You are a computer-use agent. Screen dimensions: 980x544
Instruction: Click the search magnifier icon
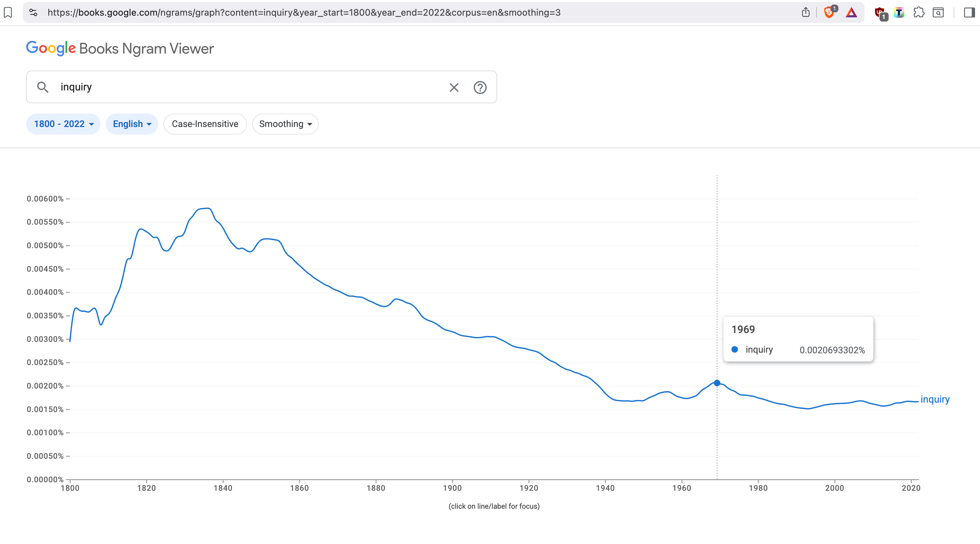pyautogui.click(x=43, y=87)
